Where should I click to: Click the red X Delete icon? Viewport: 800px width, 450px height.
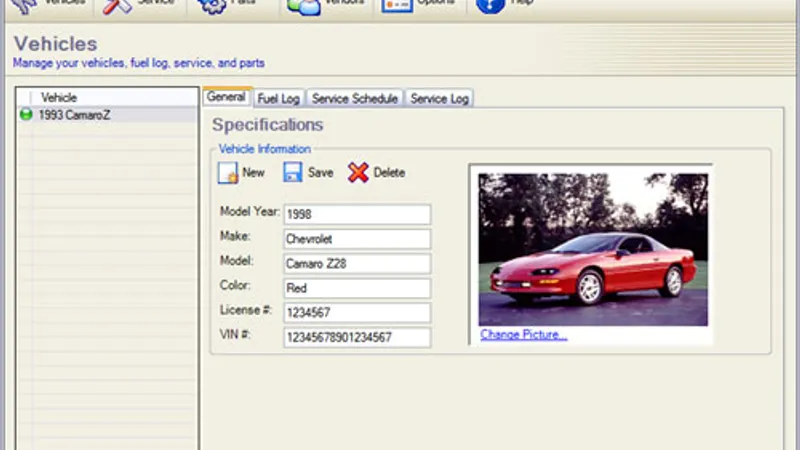[x=358, y=172]
